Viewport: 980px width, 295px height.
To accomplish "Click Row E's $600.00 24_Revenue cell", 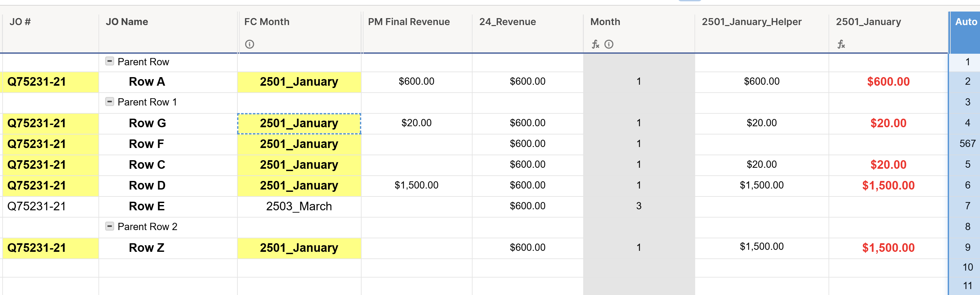I will point(528,206).
